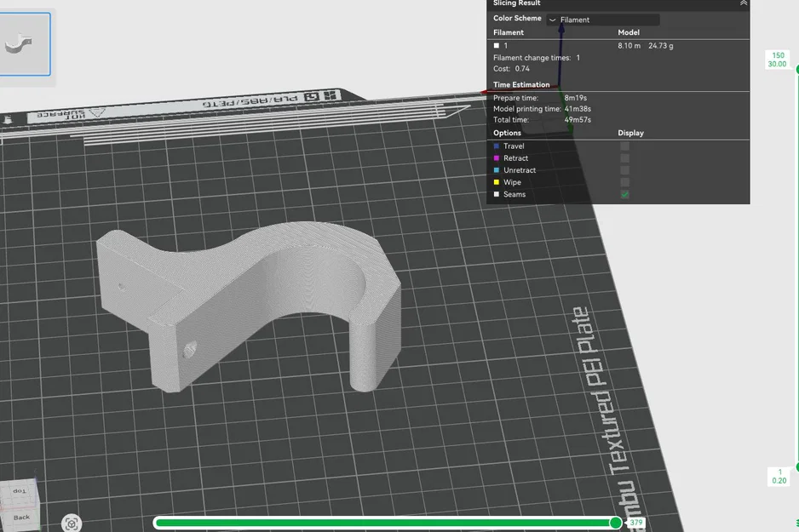Click the camera view reset icon
Screen dimensions: 799x532
click(x=72, y=523)
